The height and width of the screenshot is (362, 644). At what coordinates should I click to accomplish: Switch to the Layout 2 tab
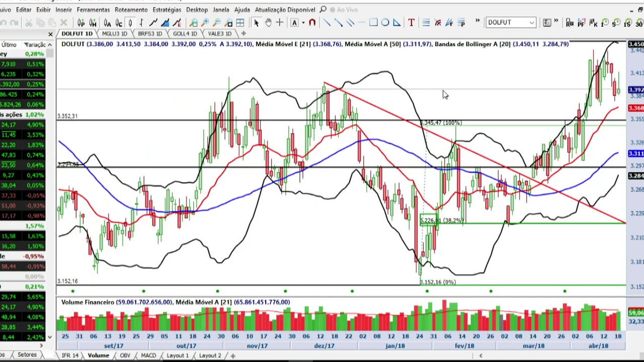[x=210, y=355]
